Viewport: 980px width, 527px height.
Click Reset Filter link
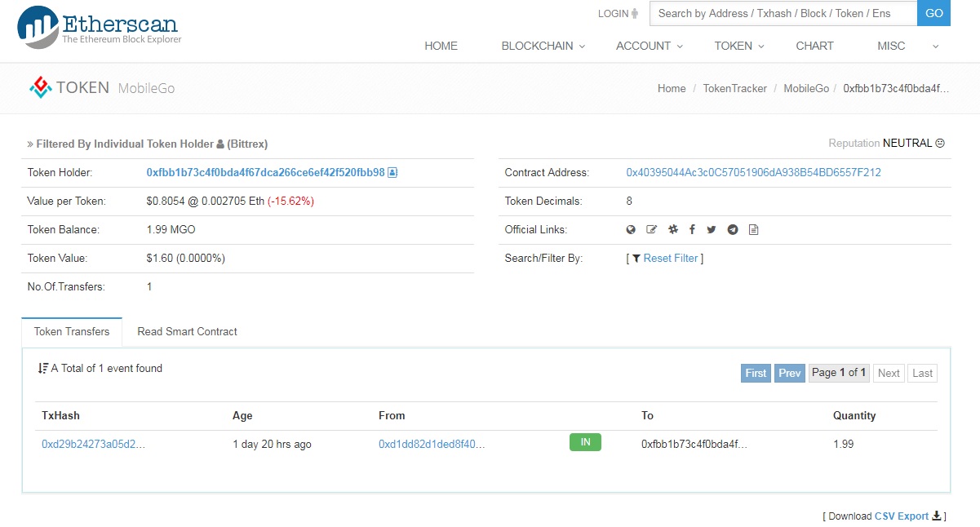[x=671, y=259]
